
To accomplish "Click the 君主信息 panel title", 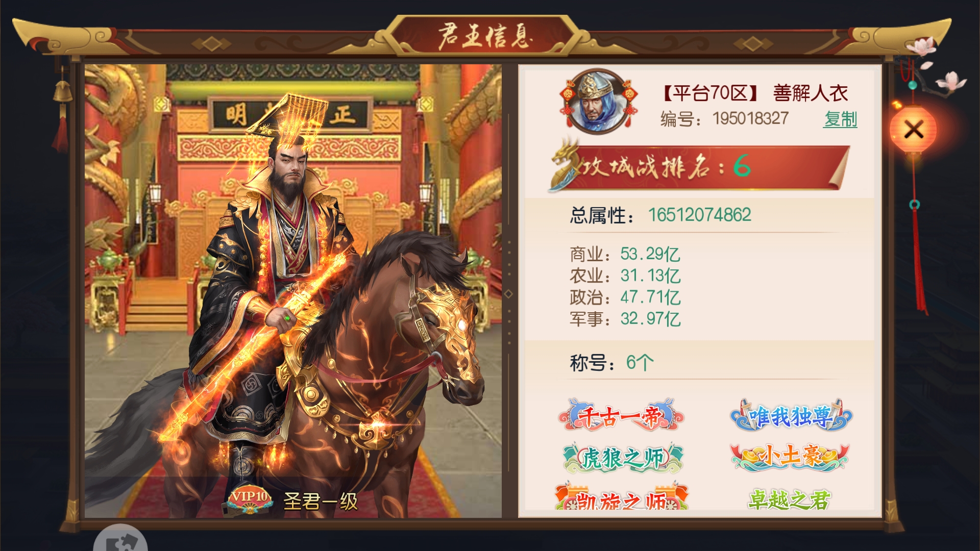I will pos(485,36).
